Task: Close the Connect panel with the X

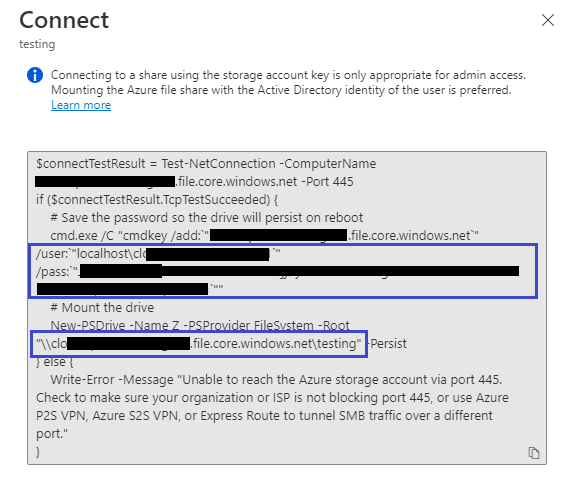Action: (x=547, y=20)
